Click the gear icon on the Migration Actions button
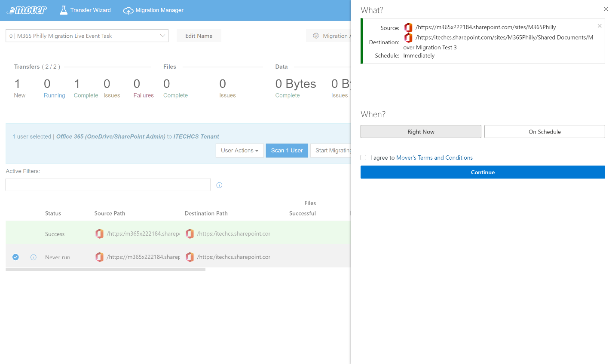This screenshot has width=615, height=364. pyautogui.click(x=316, y=36)
